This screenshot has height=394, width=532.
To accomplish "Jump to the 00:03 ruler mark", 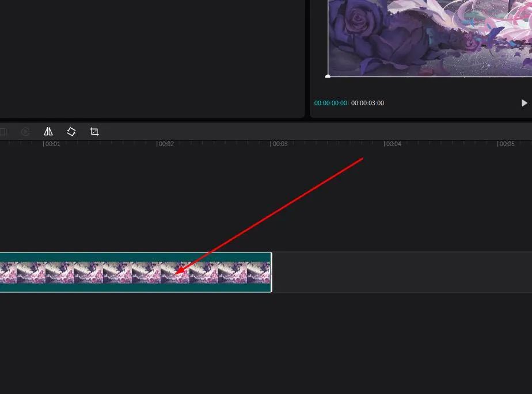I will click(x=279, y=144).
